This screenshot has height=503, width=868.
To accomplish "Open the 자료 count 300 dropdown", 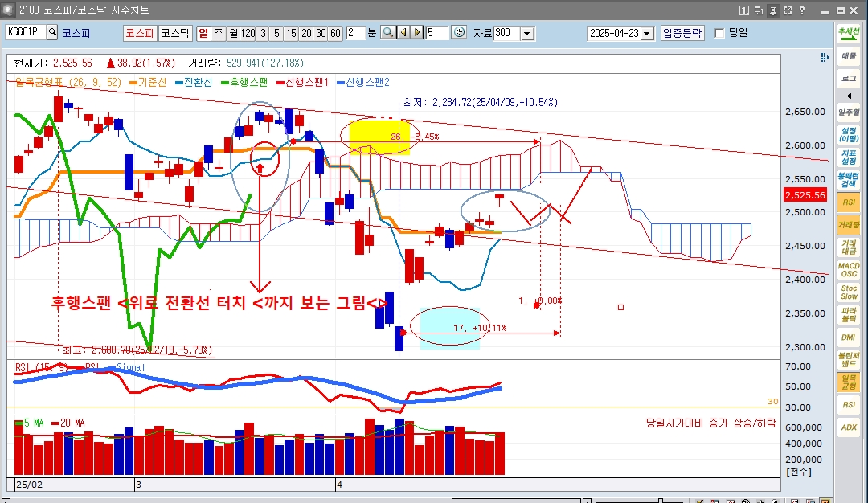I will 527,33.
